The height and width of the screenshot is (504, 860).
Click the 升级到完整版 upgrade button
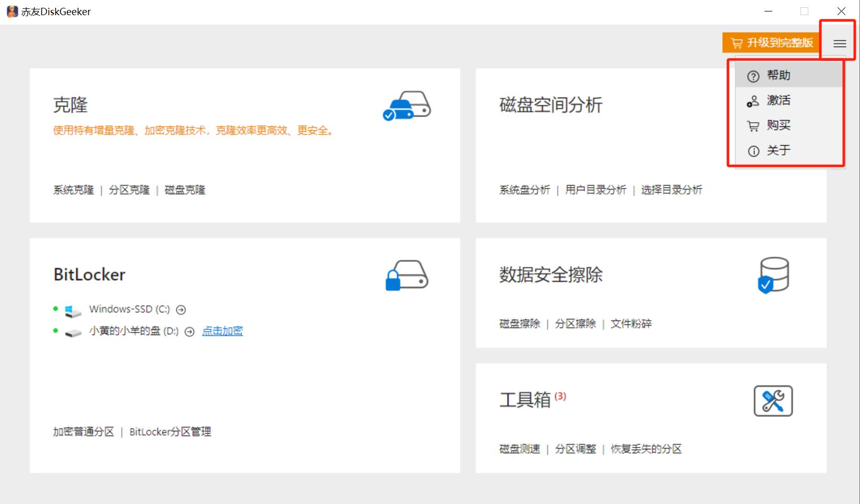(772, 43)
